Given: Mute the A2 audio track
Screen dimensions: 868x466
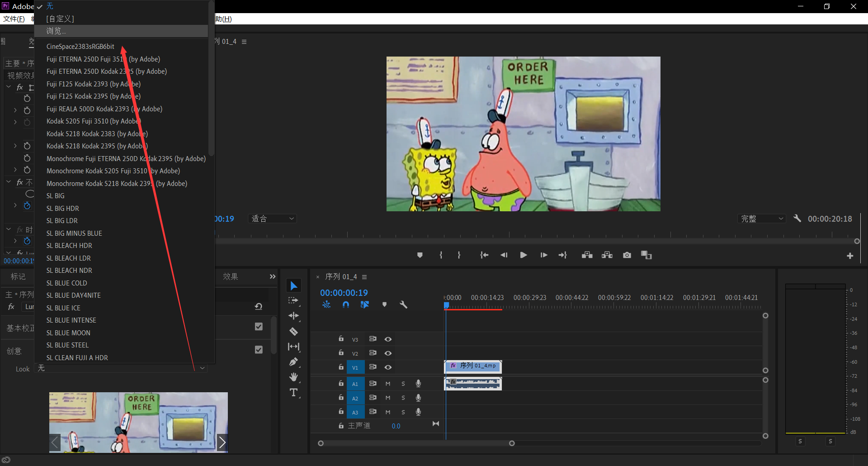Looking at the screenshot, I should coord(388,398).
